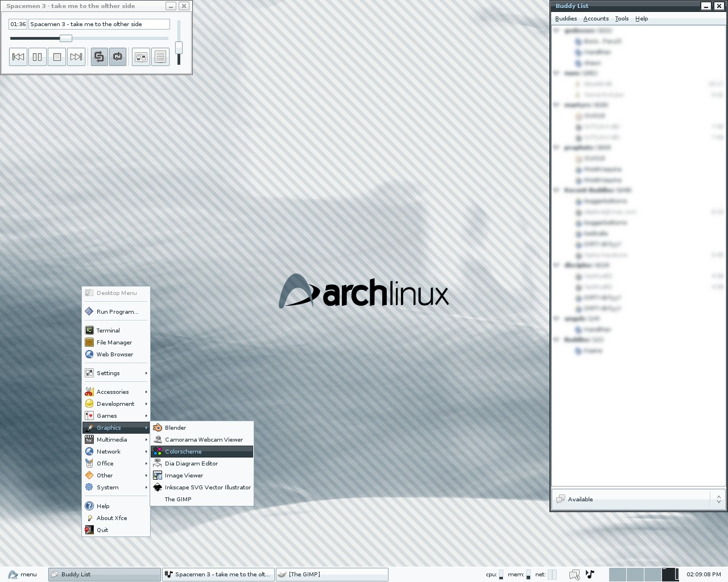Minimize the music player window

click(x=171, y=6)
